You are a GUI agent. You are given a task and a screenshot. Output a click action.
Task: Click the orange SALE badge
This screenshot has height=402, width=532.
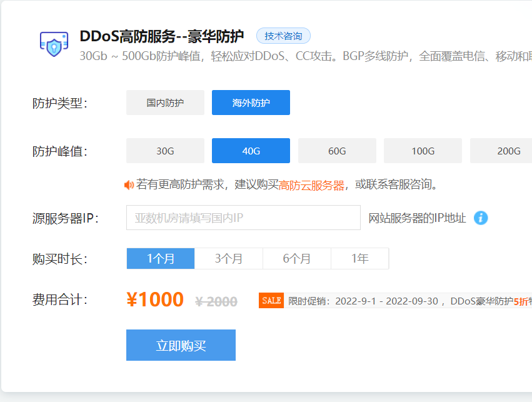click(x=271, y=301)
